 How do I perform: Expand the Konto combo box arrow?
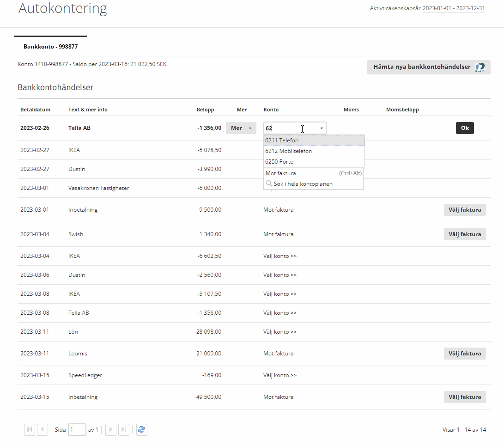pos(322,128)
